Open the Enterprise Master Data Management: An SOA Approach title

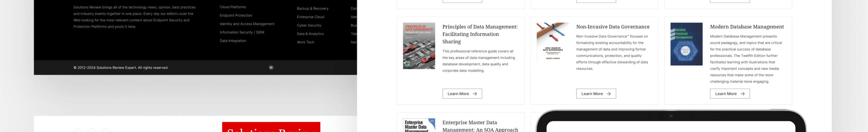click(x=480, y=126)
